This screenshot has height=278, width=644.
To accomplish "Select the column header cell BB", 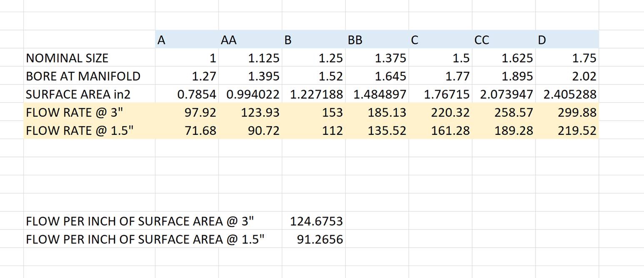I will pos(377,40).
